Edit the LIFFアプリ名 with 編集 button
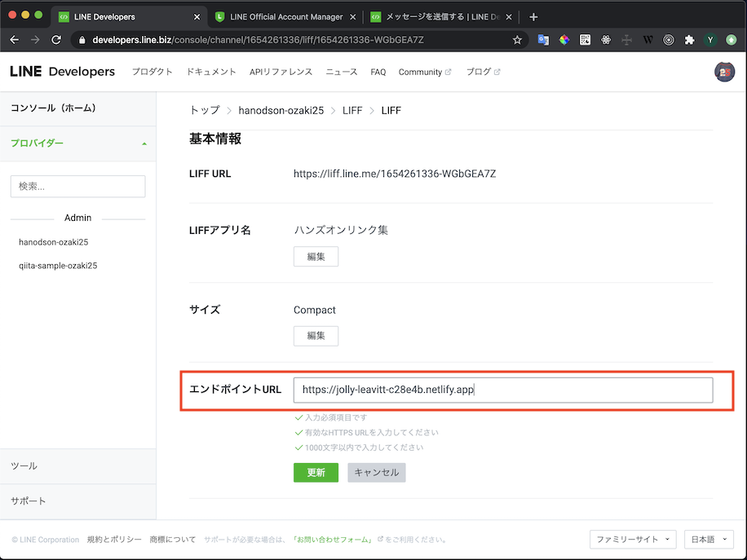Viewport: 747px width, 560px height. 316,257
